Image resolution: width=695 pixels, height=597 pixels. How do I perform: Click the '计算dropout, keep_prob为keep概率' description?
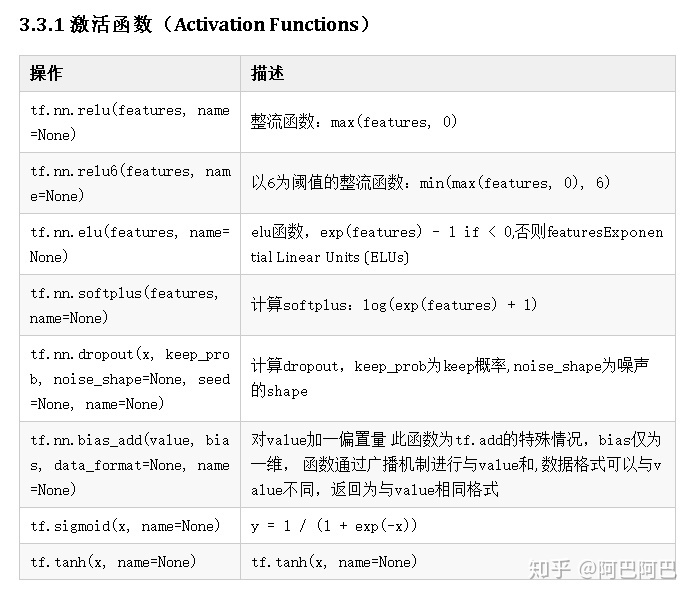tap(458, 378)
